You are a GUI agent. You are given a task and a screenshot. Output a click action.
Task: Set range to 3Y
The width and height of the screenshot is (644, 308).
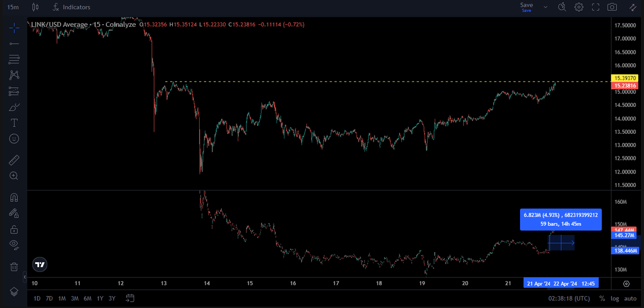tap(112, 298)
